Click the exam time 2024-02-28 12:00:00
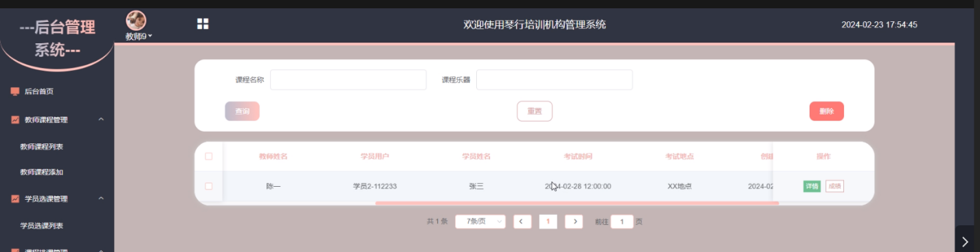The width and height of the screenshot is (980, 252). [578, 186]
